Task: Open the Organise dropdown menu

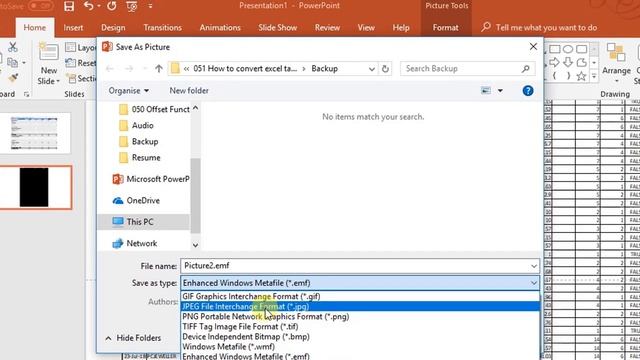Action: click(129, 91)
